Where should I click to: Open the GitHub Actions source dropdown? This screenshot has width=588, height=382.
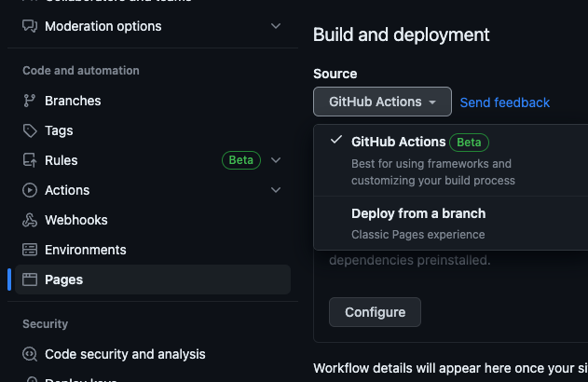click(x=382, y=102)
